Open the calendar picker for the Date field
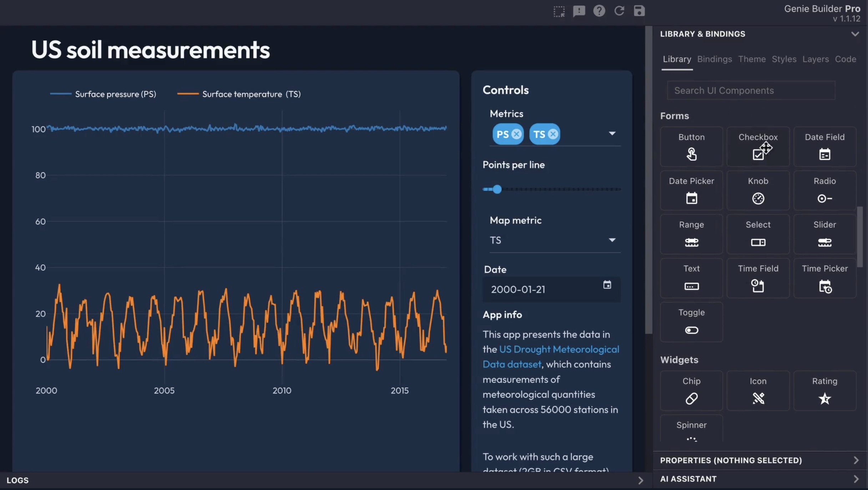The height and width of the screenshot is (490, 868). coord(607,284)
